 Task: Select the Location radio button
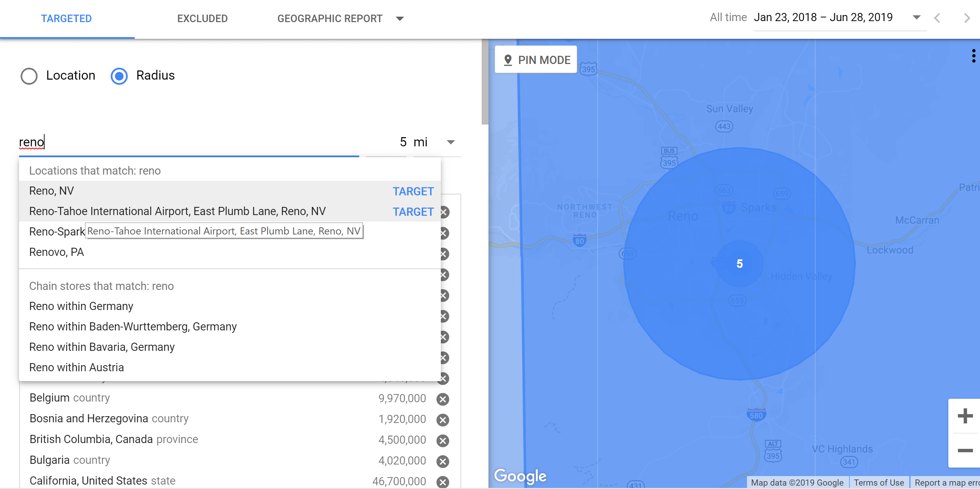click(x=28, y=76)
